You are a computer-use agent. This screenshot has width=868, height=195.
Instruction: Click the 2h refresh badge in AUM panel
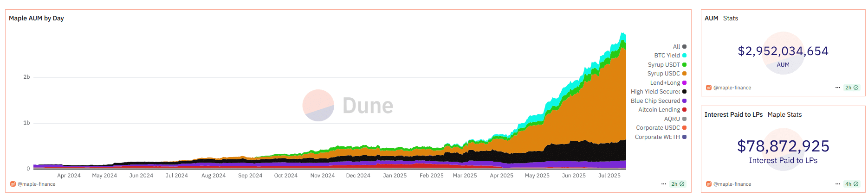(852, 88)
